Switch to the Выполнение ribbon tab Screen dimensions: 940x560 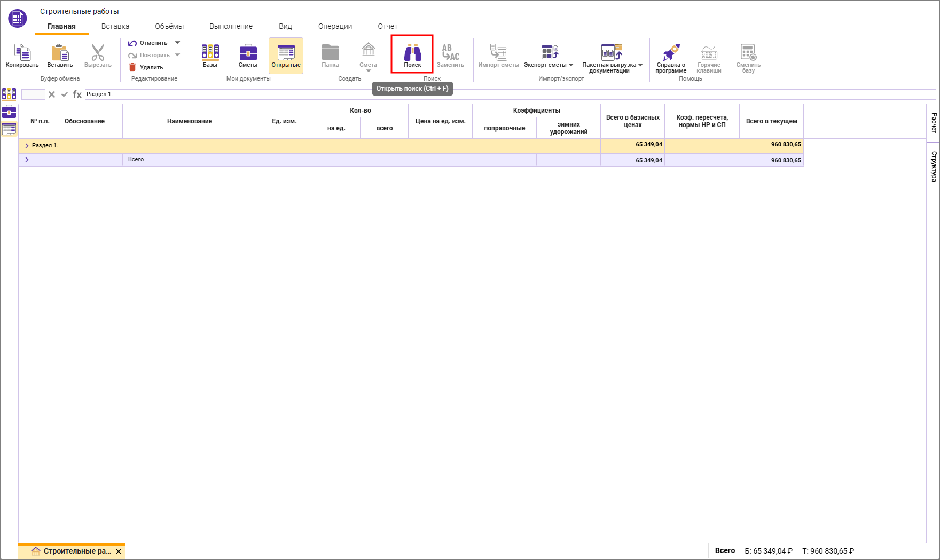coord(231,26)
